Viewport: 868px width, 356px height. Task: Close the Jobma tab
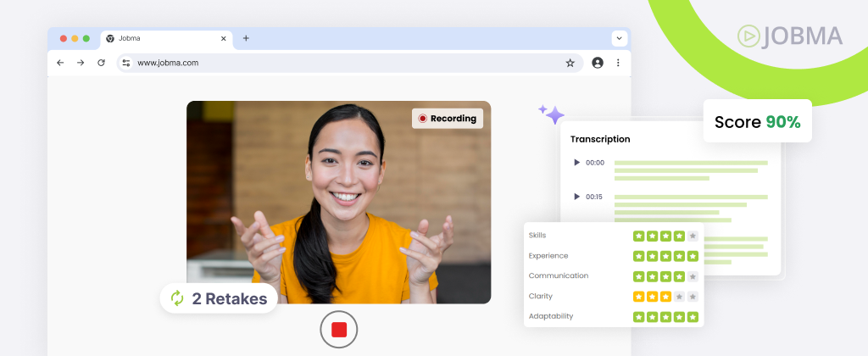(x=224, y=39)
